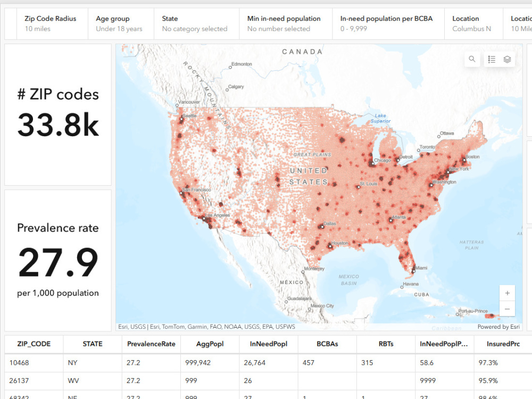Viewport: 532px width, 399px height.
Task: Sort by InNeedPopl column header
Action: coord(269,344)
